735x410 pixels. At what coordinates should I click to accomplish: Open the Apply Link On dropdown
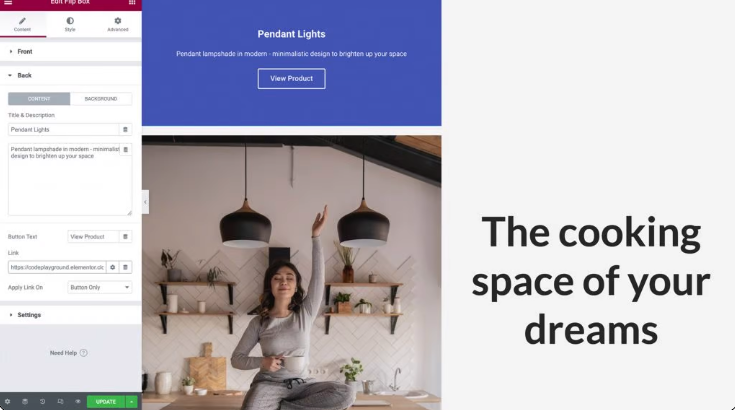click(99, 287)
